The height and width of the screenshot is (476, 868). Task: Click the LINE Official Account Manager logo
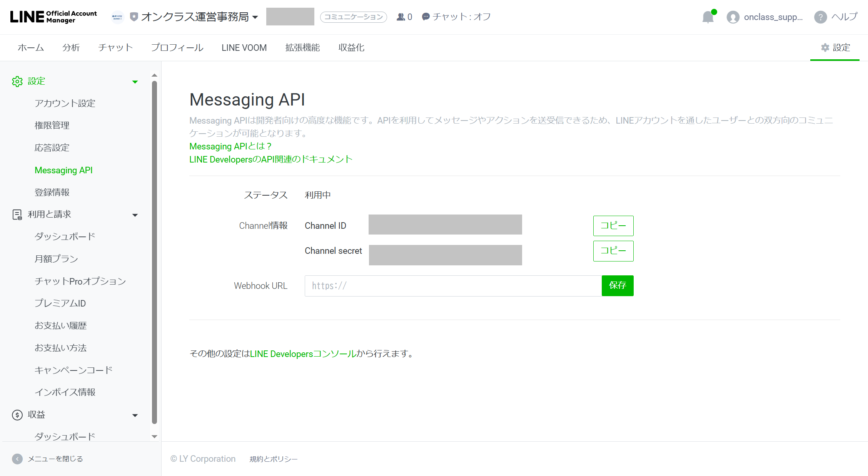(53, 17)
